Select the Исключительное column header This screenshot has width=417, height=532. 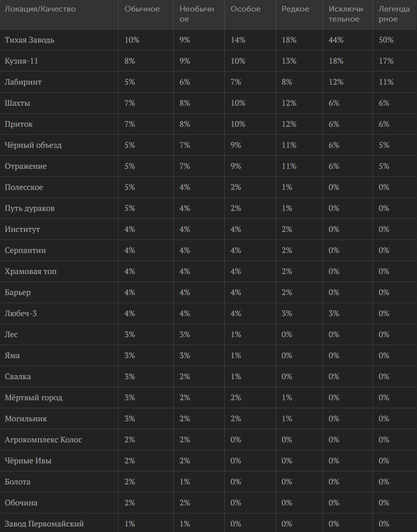click(x=345, y=14)
